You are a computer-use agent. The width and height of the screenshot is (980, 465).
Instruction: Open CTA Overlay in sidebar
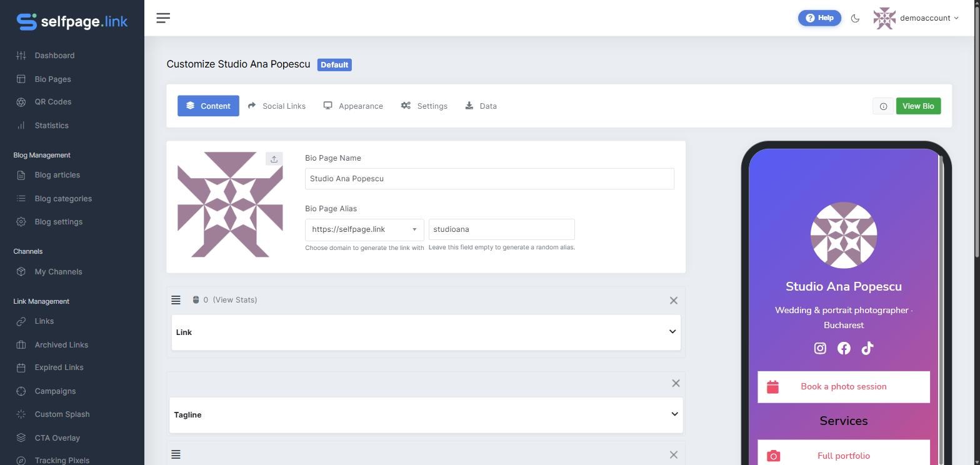[57, 438]
